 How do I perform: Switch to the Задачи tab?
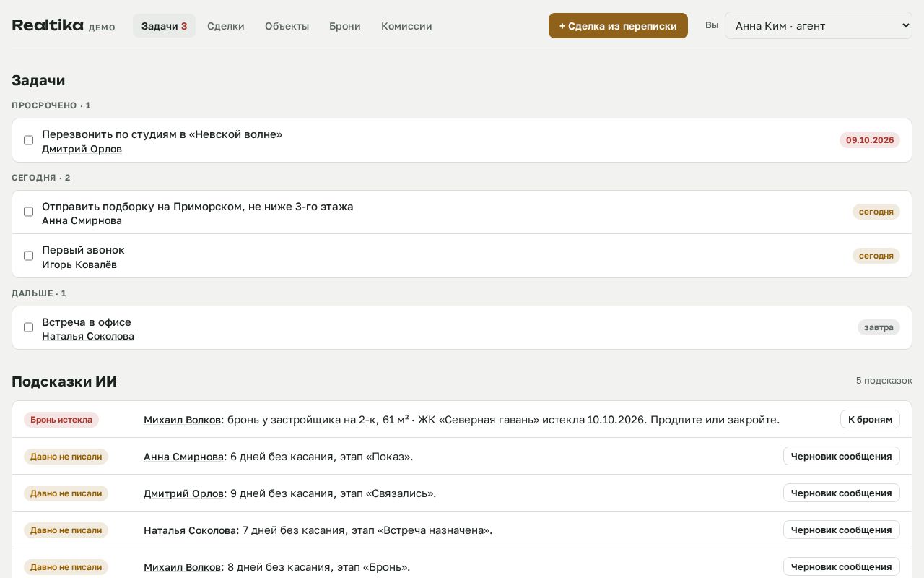point(164,26)
